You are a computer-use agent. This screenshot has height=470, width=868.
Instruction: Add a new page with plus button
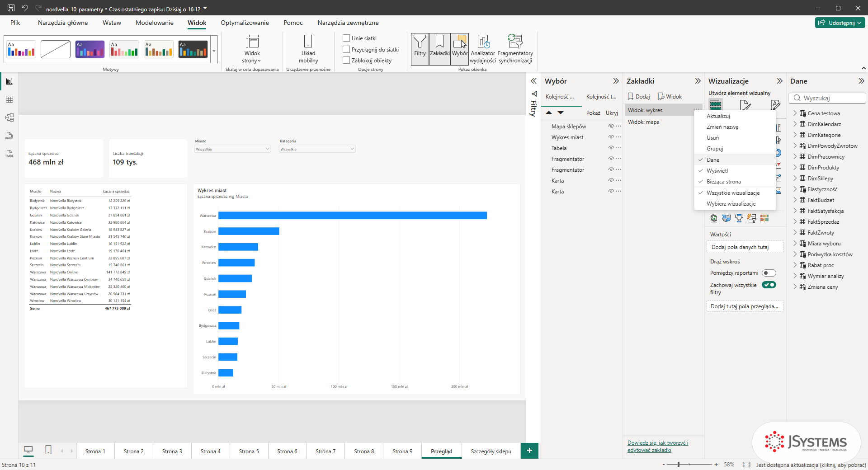(x=529, y=451)
